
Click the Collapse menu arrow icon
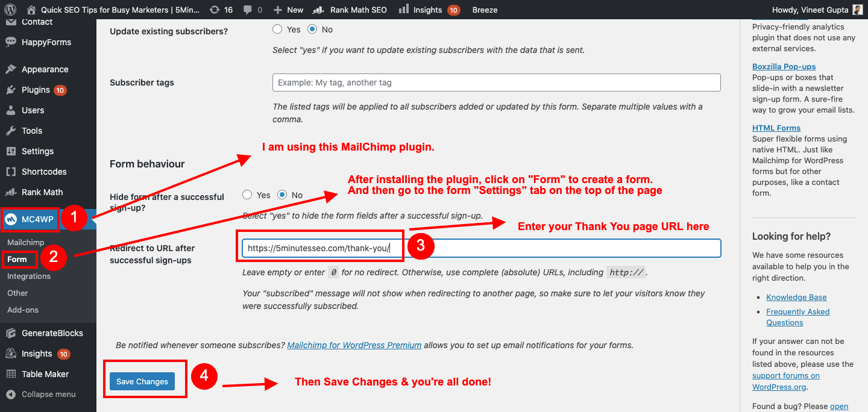pos(10,395)
